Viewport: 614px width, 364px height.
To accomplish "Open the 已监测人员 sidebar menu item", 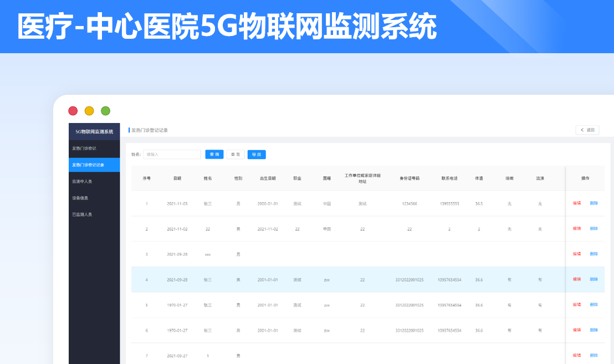I will click(94, 214).
